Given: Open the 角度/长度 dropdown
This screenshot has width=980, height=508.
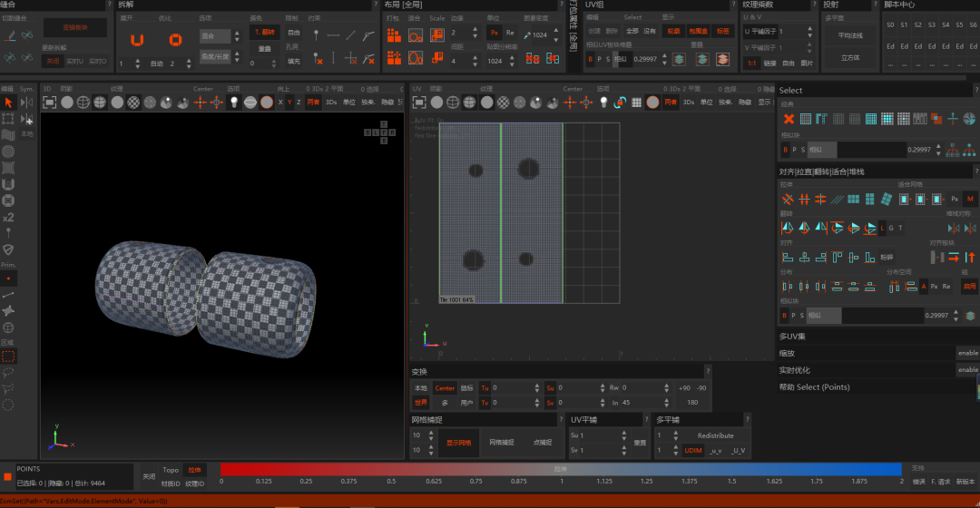Looking at the screenshot, I should tap(220, 57).
